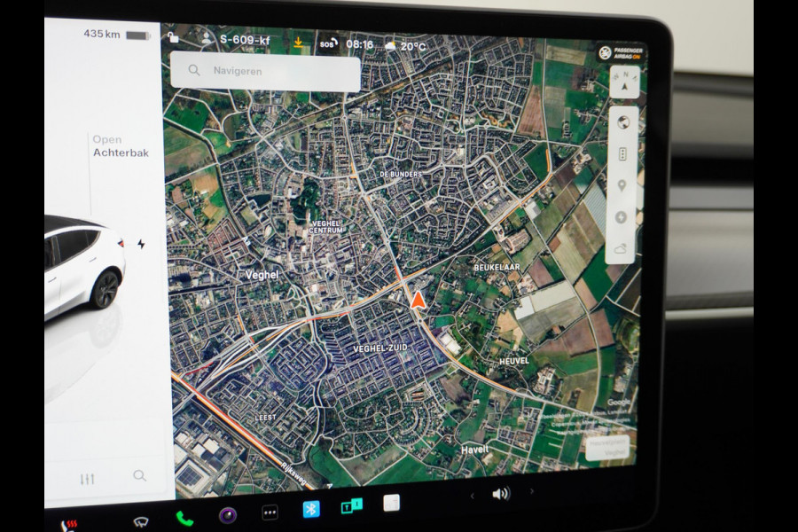The image size is (798, 532).
Task: Tap the 08:16 clock
Action: pos(360,44)
